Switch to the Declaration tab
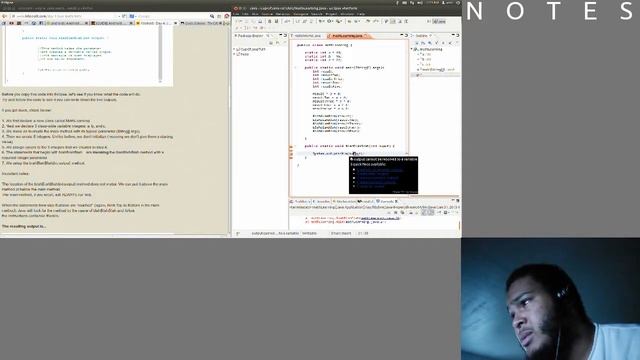The width and height of the screenshot is (640, 360). pos(344,202)
